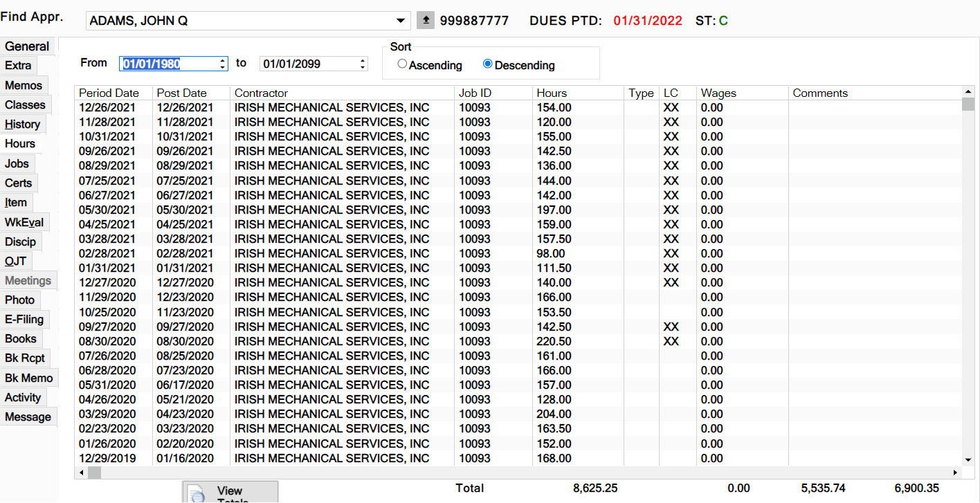980x503 pixels.
Task: Open the E-Filing tab
Action: (x=24, y=319)
